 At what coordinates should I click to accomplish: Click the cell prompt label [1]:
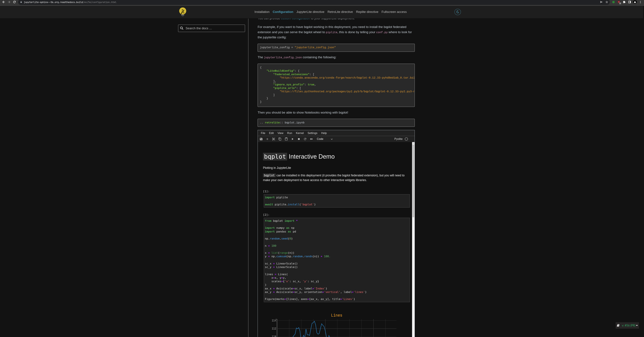(x=266, y=191)
